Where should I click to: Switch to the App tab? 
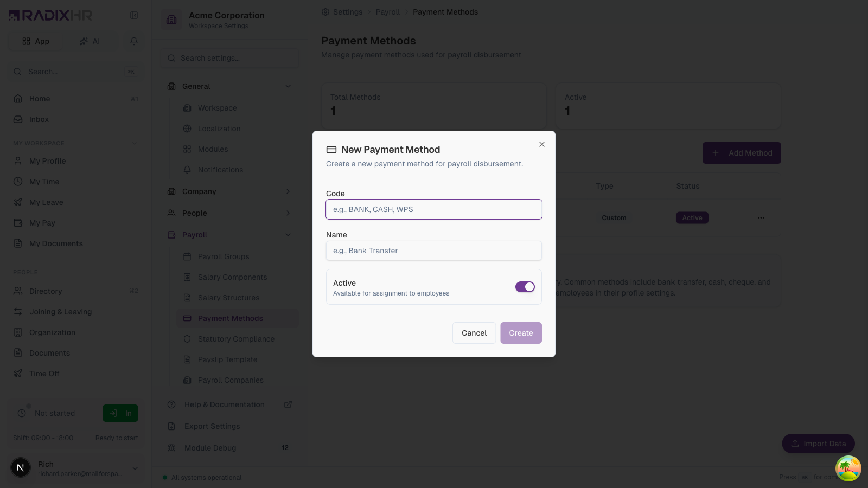point(36,41)
